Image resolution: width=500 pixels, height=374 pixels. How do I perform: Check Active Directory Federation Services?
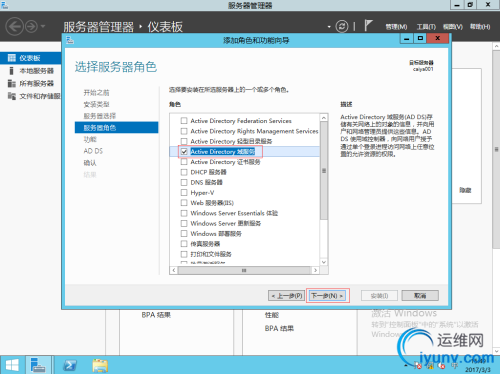tap(184, 121)
